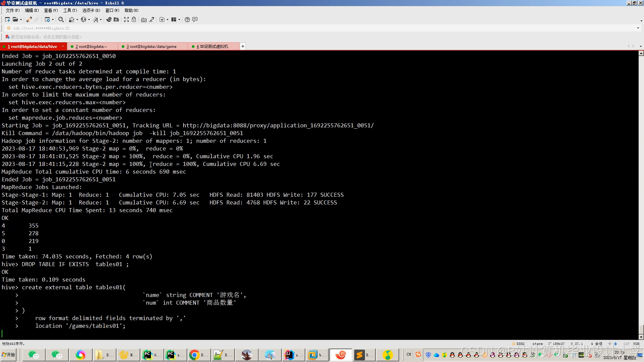644x362 pixels.
Task: Click terminal scrollbar down arrow
Action: point(641,337)
